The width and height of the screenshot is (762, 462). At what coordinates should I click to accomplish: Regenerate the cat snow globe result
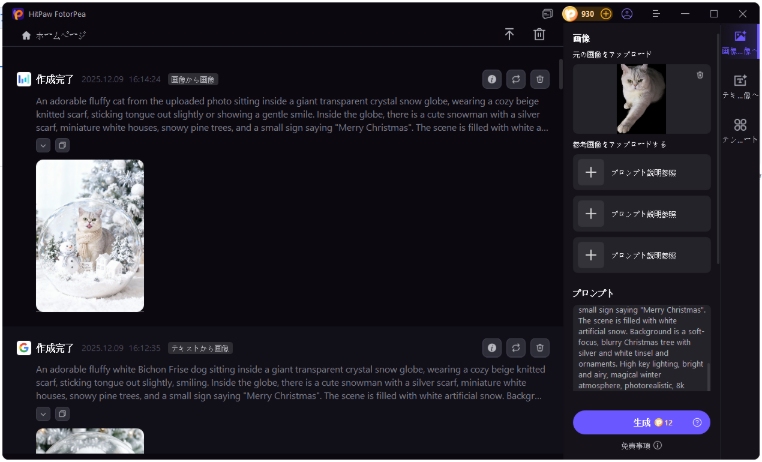point(516,79)
